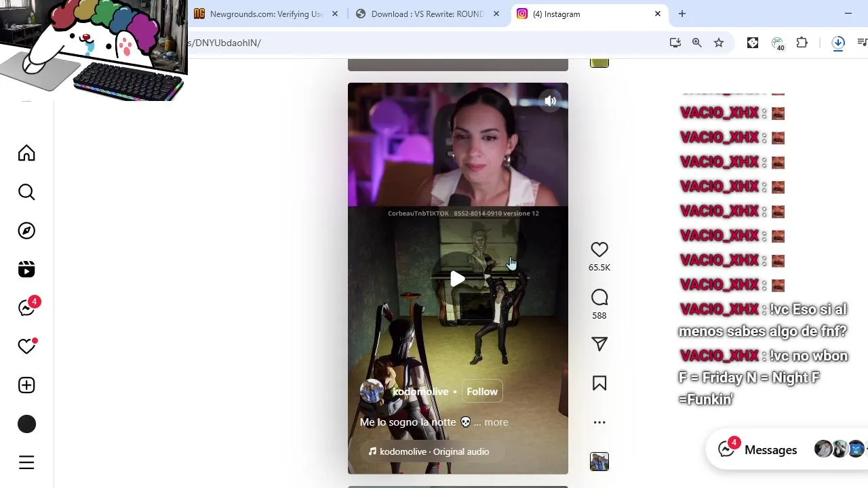Open comments on the reel
The width and height of the screenshot is (868, 488).
599,298
